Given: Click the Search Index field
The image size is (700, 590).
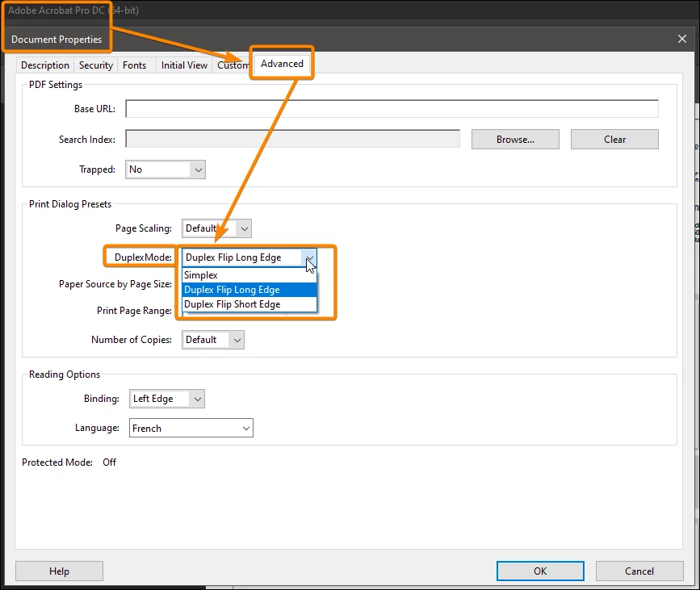Looking at the screenshot, I should tap(293, 140).
